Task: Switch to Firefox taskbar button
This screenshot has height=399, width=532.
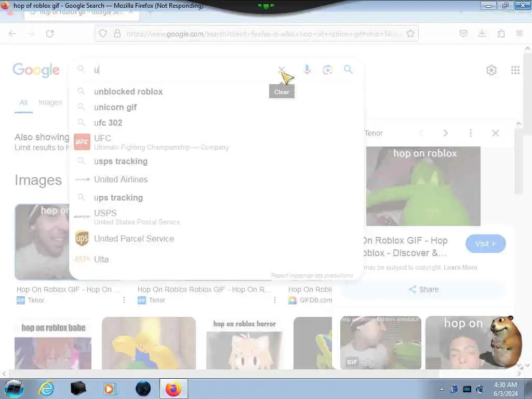Action: point(174,389)
